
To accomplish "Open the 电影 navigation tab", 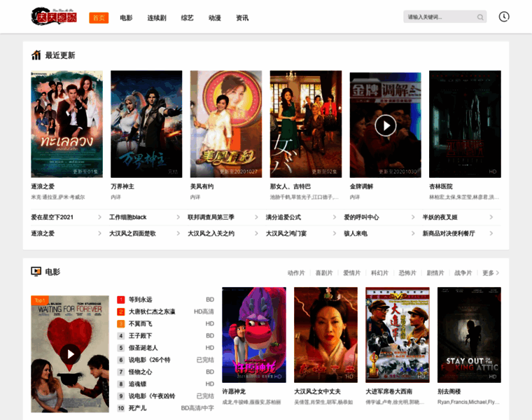I will 126,18.
